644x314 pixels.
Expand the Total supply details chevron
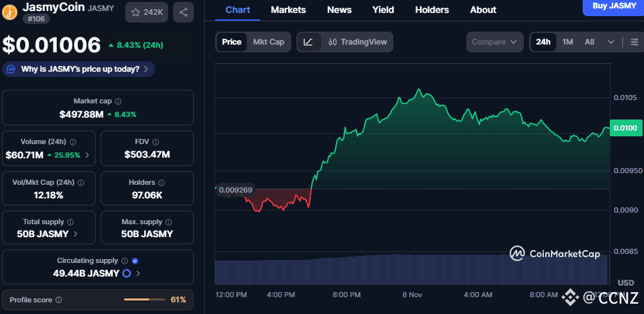coord(76,234)
